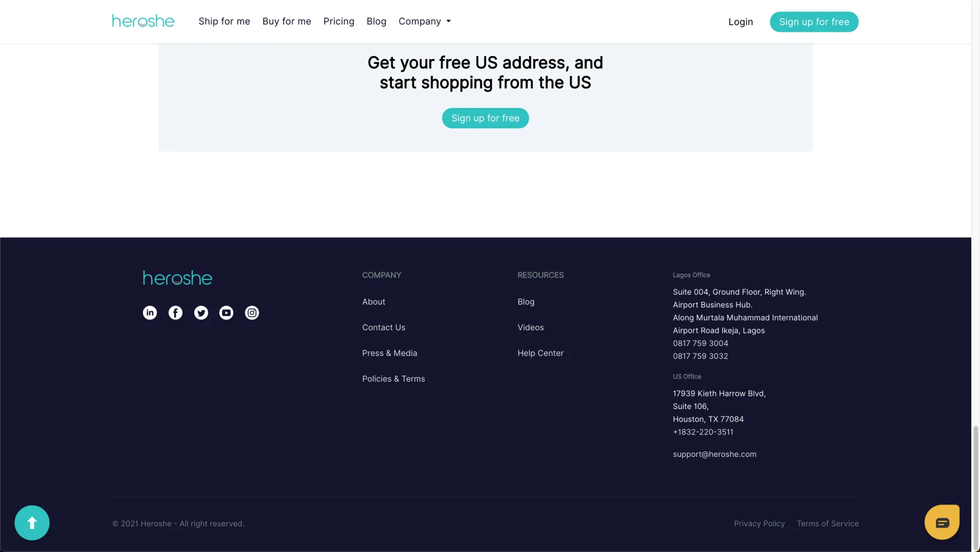Open Policies & Terms footer link
980x552 pixels.
pyautogui.click(x=394, y=379)
